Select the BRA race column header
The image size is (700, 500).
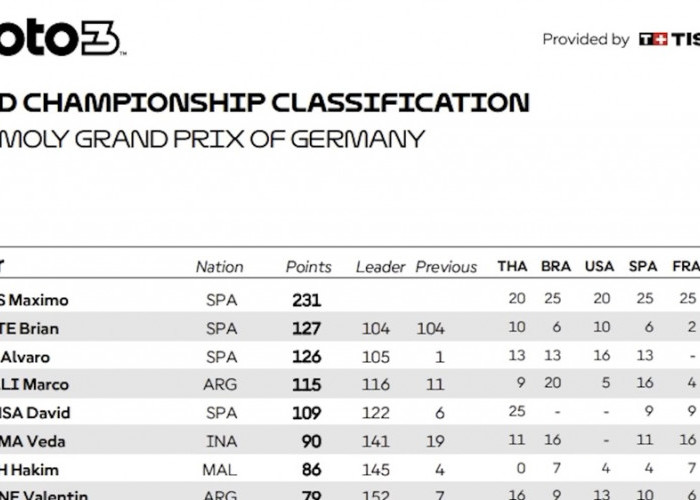(x=556, y=267)
